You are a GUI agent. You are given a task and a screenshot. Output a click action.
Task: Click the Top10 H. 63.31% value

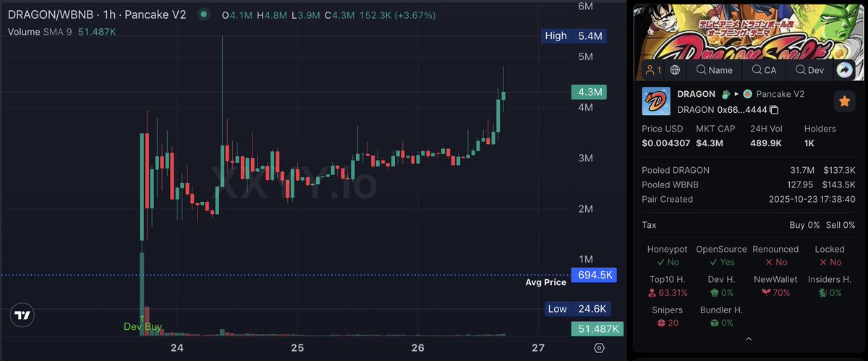(x=673, y=293)
